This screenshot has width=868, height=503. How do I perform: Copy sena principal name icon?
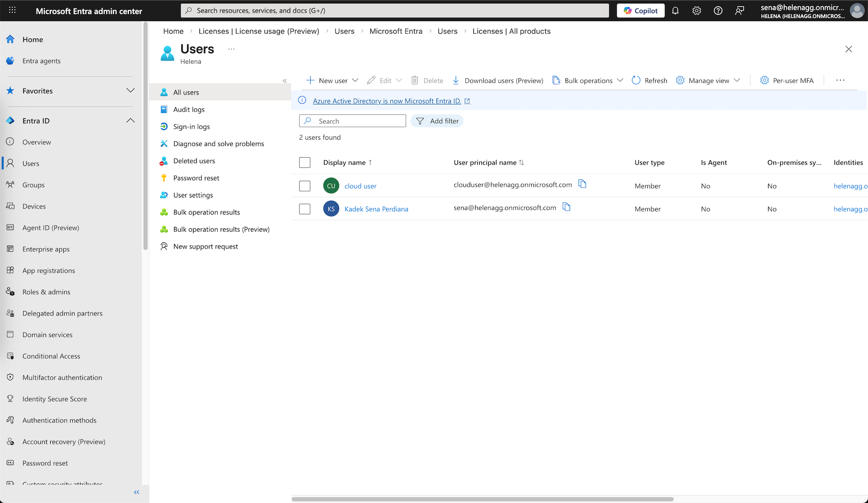pyautogui.click(x=566, y=207)
